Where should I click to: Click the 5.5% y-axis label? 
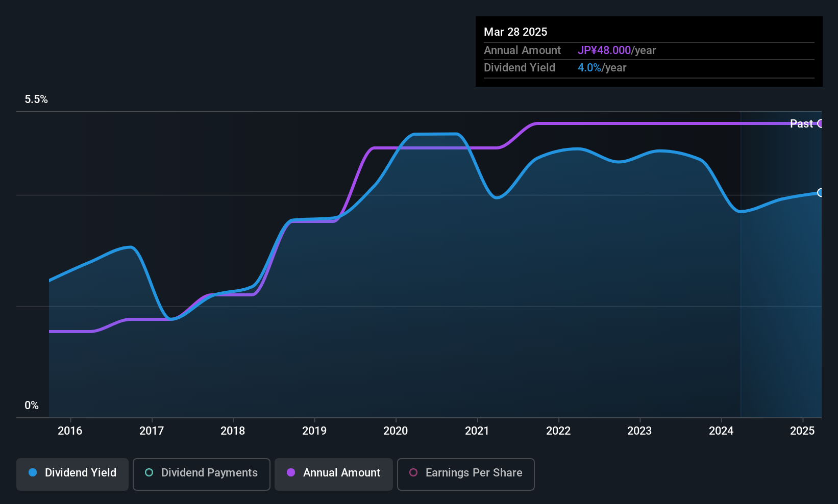[36, 99]
